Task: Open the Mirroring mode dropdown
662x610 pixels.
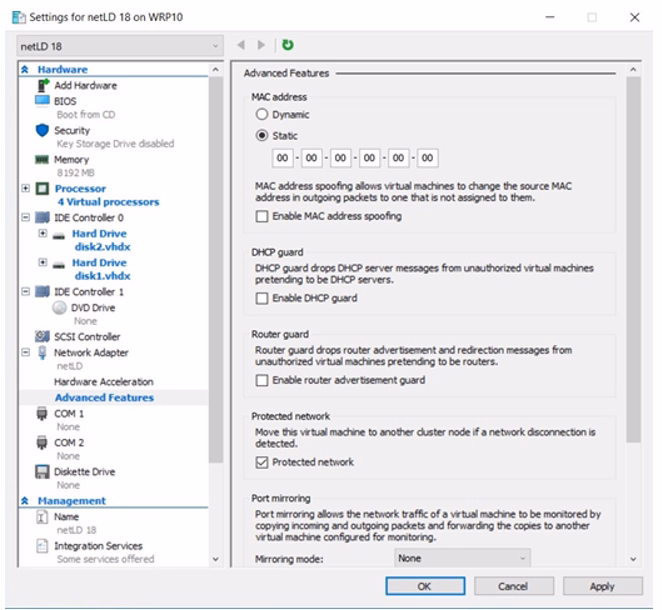Action: coord(461,558)
